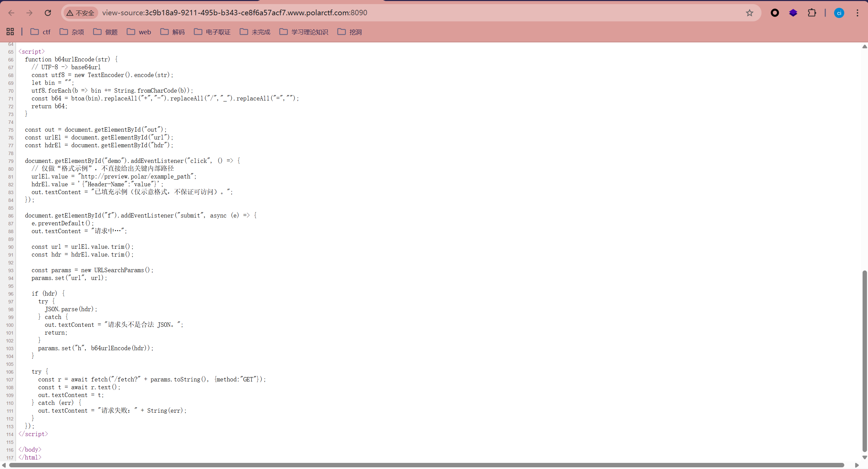Open the apps grid shortcut
Image resolution: width=868 pixels, height=469 pixels.
tap(10, 32)
